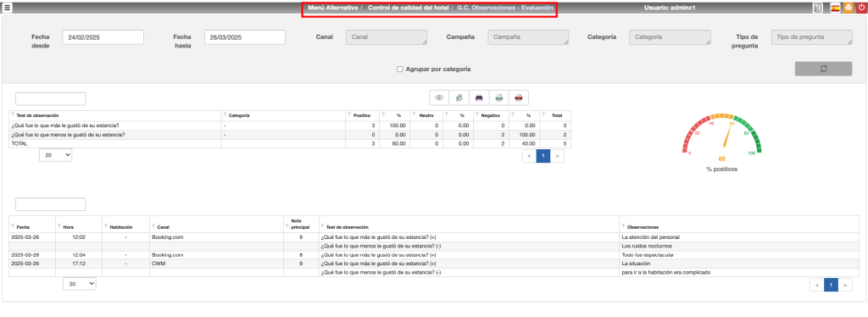Click the filter icon on Total column header
868x317 pixels.
point(543,114)
